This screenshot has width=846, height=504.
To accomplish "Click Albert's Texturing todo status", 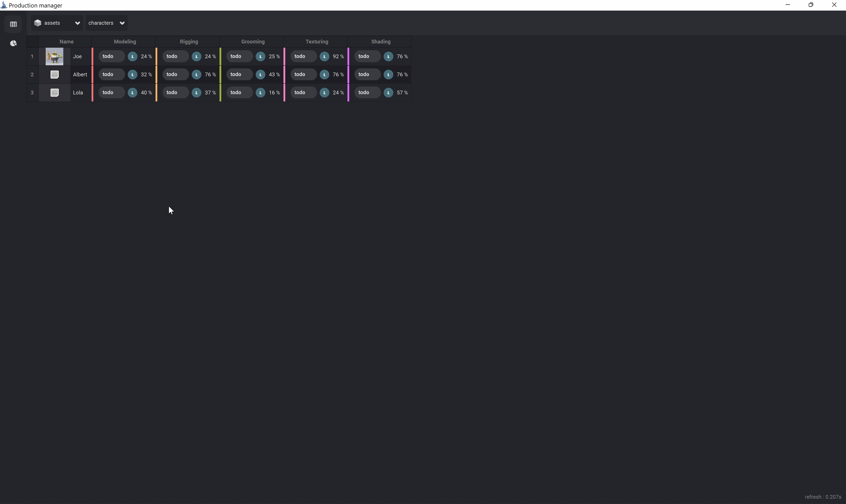I will 303,74.
